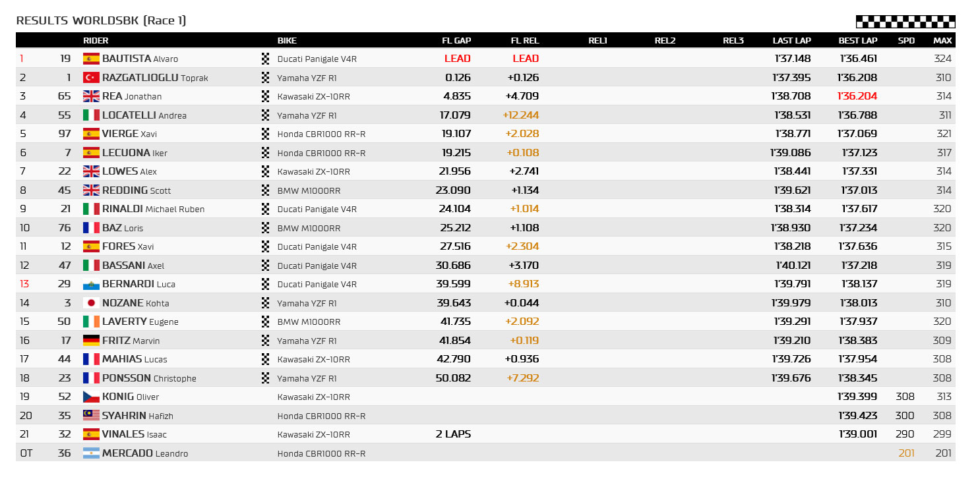Open rider name VIERGE Xavi

[x=129, y=134]
